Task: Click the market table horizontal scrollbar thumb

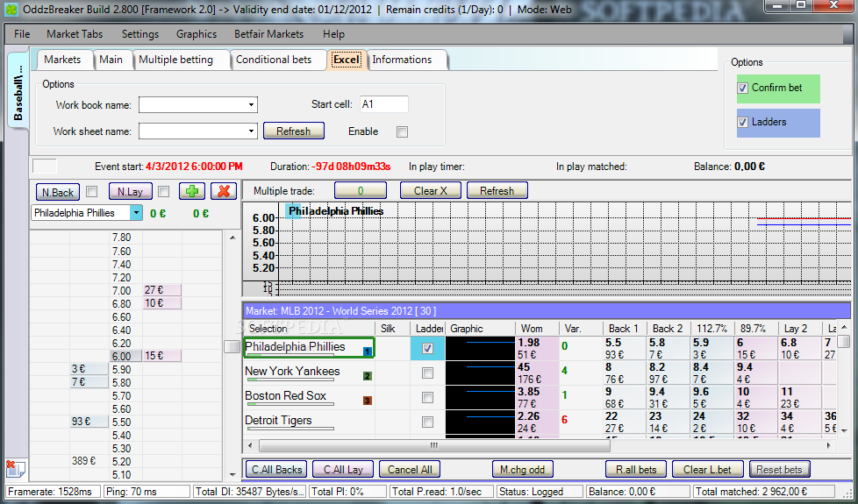Action: coord(434,445)
